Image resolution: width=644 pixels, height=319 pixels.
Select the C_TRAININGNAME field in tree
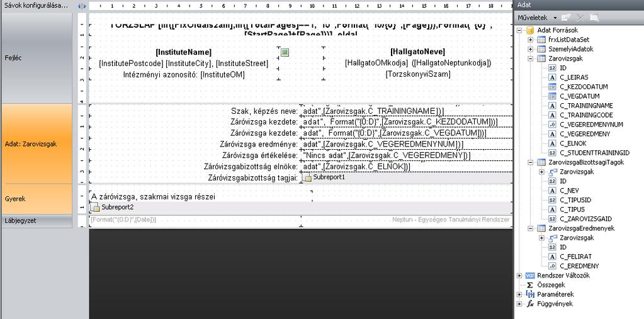(x=587, y=106)
